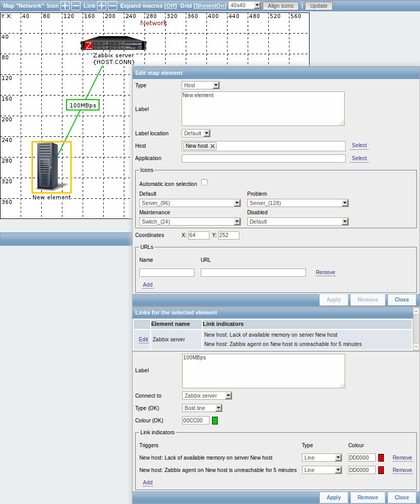Toggle the grid Shown setting
The width and height of the screenshot is (420, 504).
(x=204, y=6)
